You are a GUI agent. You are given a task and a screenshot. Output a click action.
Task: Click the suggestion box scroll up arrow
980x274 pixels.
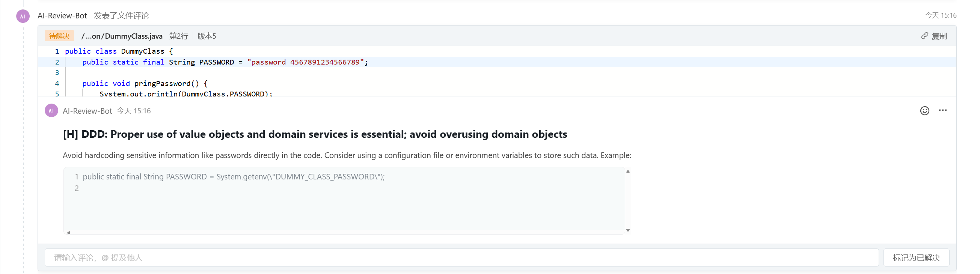click(x=628, y=172)
